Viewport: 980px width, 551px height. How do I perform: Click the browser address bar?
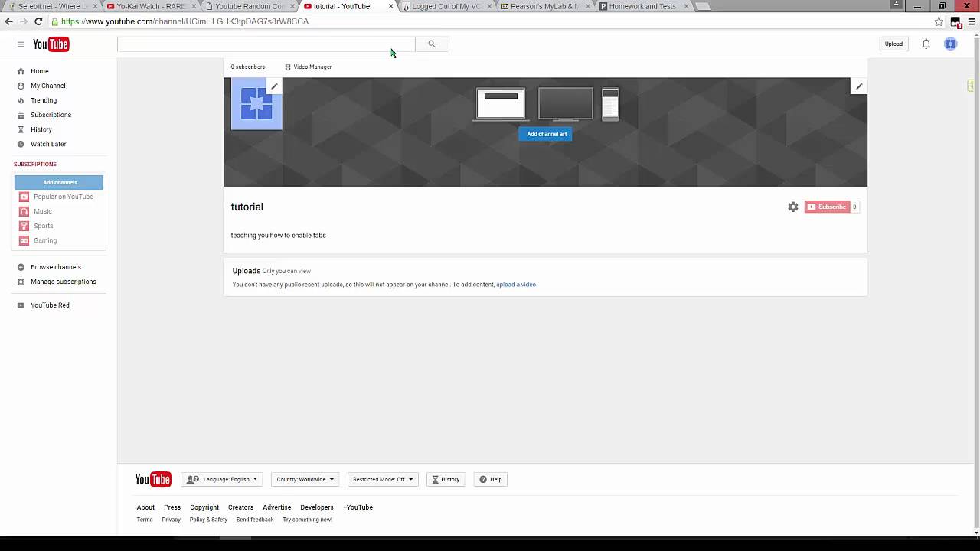click(490, 21)
